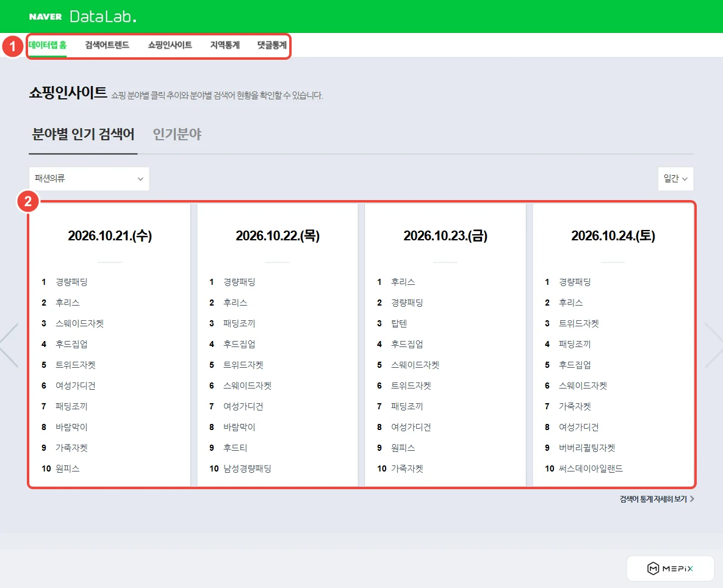The image size is (723, 588).
Task: Go to 데이터랩 홈 tab
Action: coord(48,45)
